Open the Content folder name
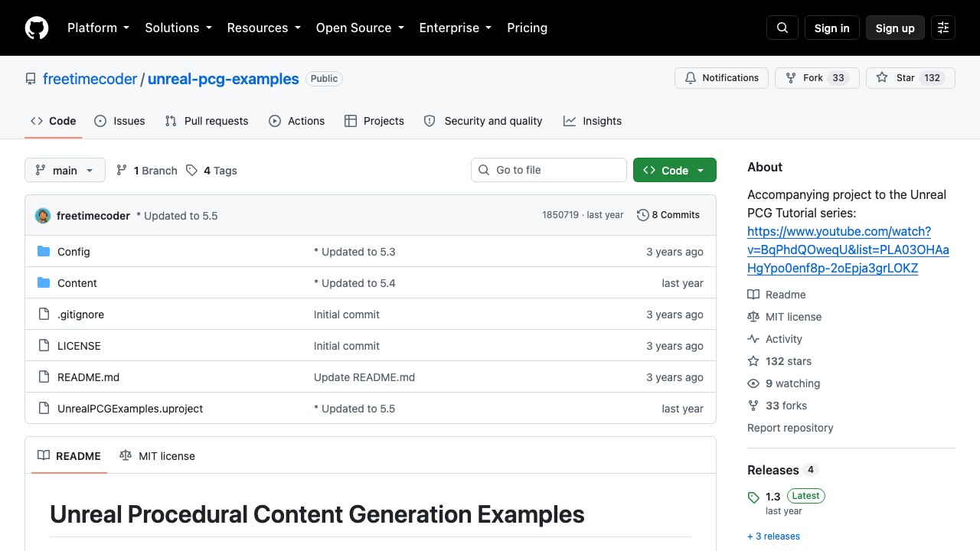 (x=77, y=283)
